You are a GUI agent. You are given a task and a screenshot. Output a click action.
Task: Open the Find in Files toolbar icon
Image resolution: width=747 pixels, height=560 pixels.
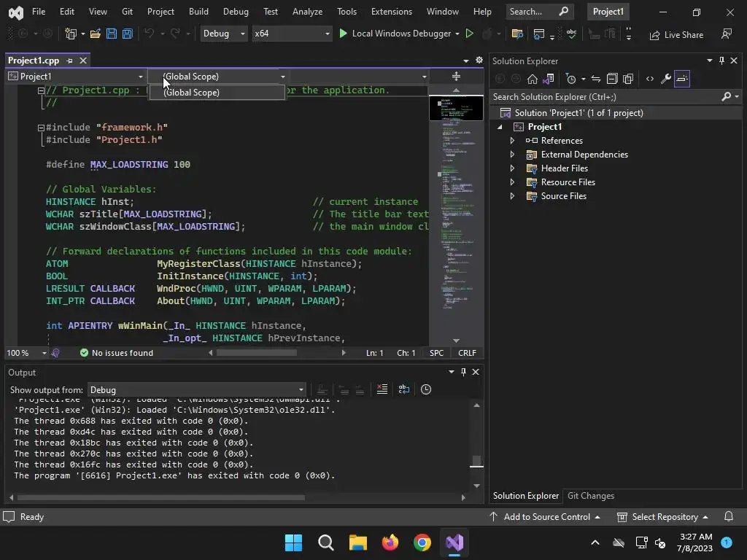[x=517, y=34]
